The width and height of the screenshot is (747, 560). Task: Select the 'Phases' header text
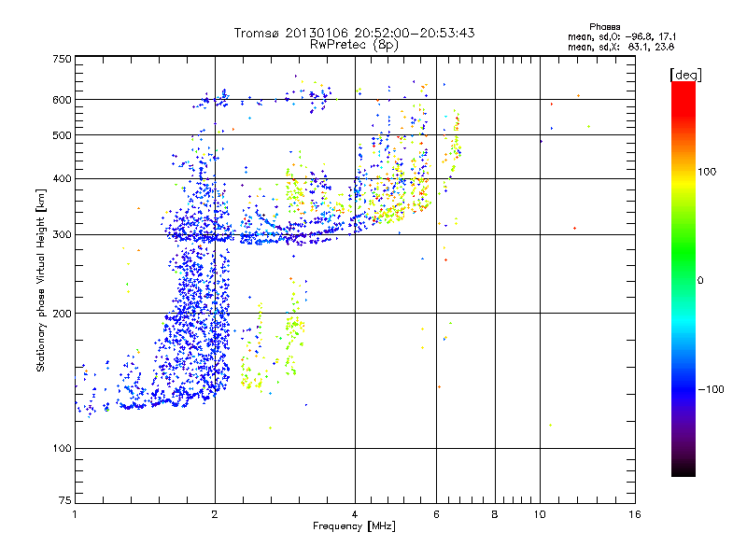(x=604, y=27)
